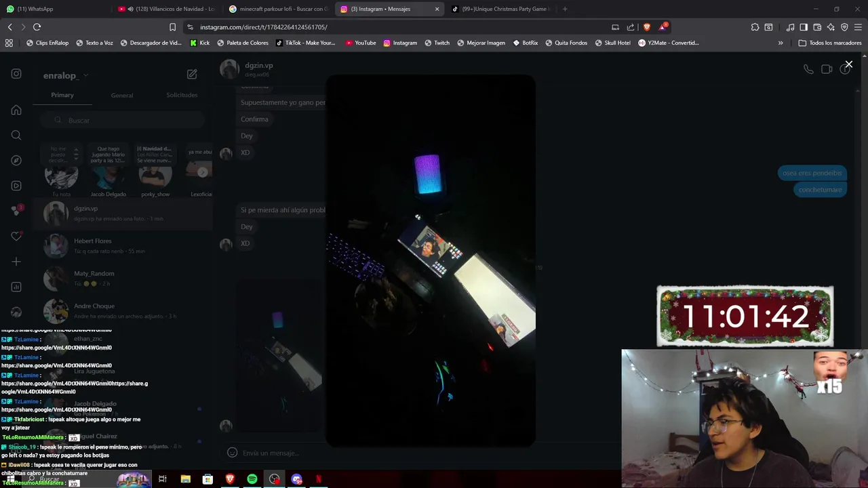868x488 pixels.
Task: Start a video call with dgzin.vp
Action: pos(827,69)
